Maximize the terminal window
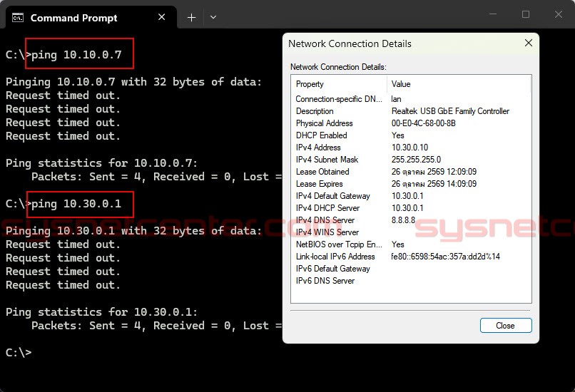 (x=526, y=14)
